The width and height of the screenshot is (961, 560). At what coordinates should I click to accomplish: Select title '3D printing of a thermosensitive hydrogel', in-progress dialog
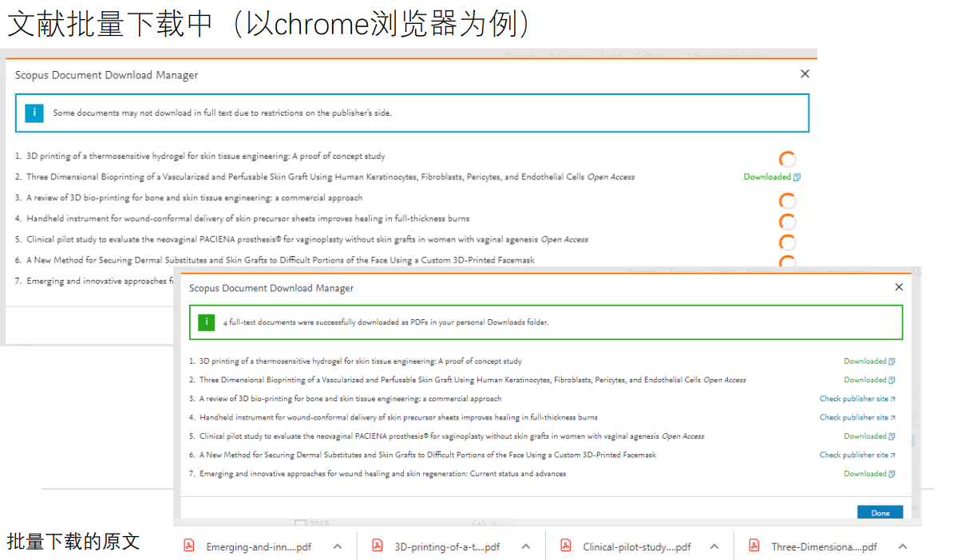pos(206,156)
